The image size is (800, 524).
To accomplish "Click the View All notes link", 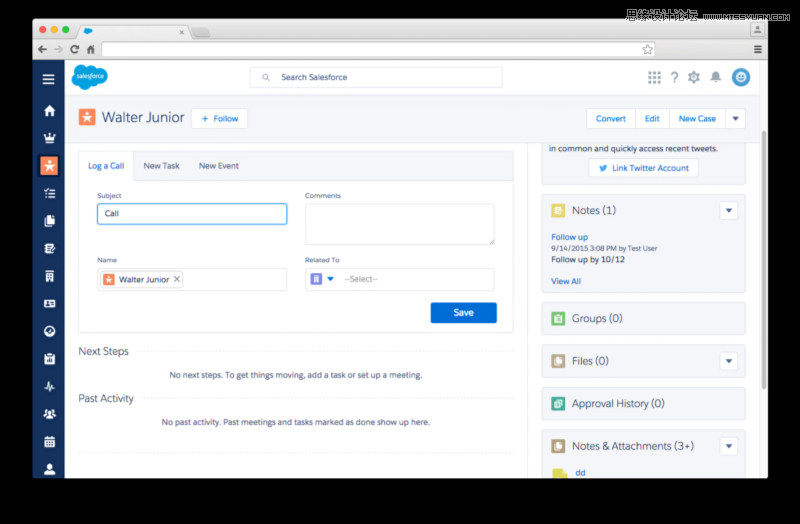I will [565, 281].
